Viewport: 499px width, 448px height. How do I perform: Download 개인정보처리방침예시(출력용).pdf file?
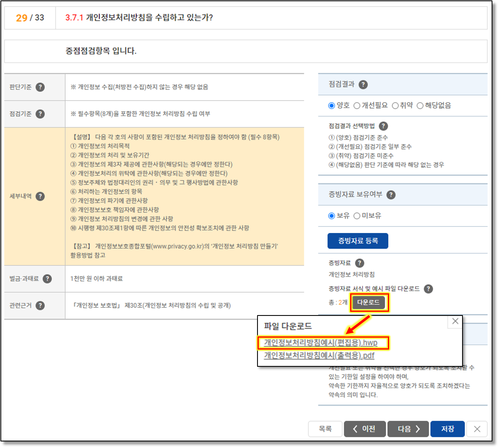[319, 355]
